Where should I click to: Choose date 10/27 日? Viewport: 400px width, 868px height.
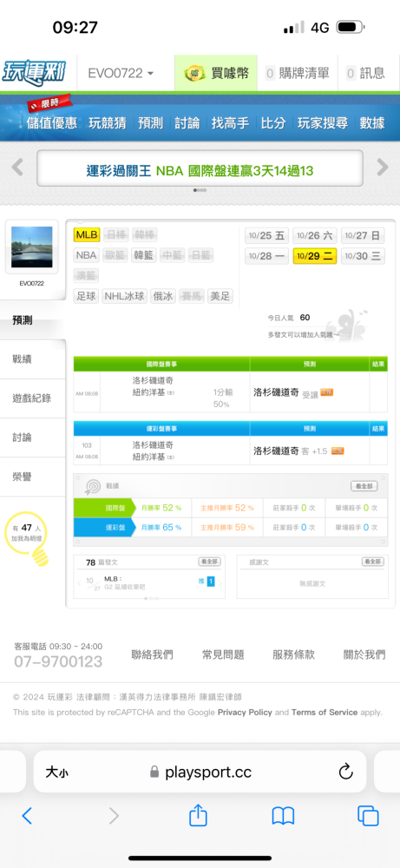pos(363,236)
